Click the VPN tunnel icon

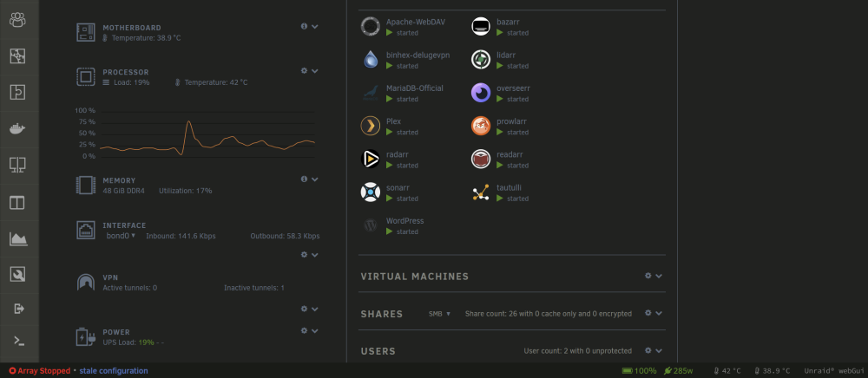coord(86,283)
